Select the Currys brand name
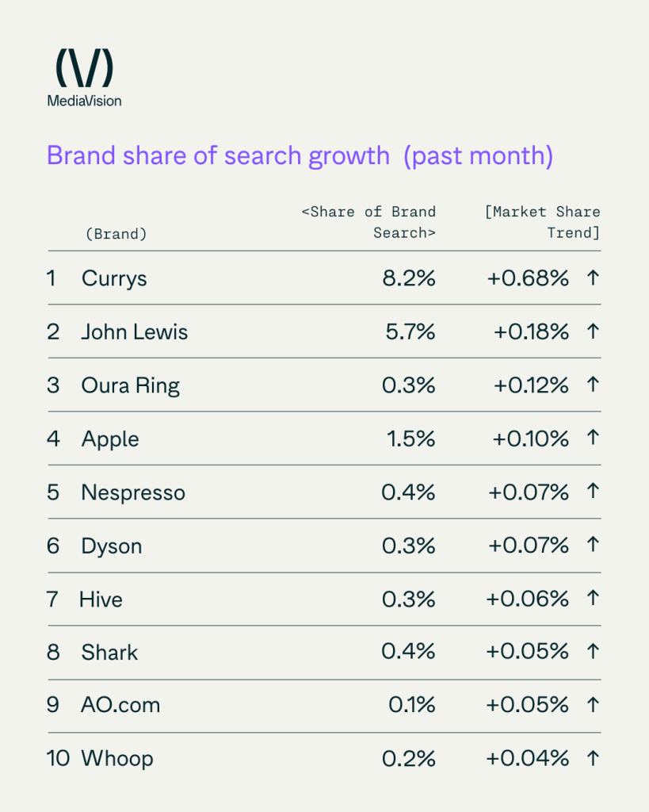The image size is (649, 812). pos(114,278)
